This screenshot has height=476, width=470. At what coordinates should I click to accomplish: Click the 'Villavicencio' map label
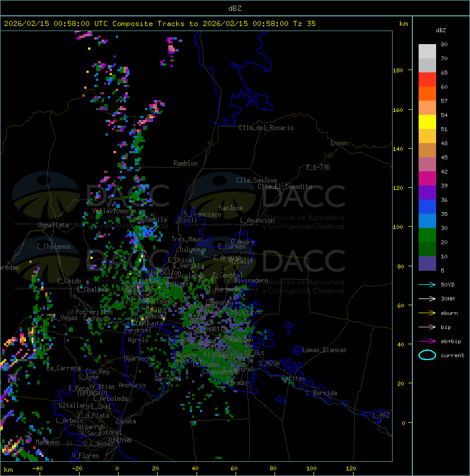(x=114, y=211)
